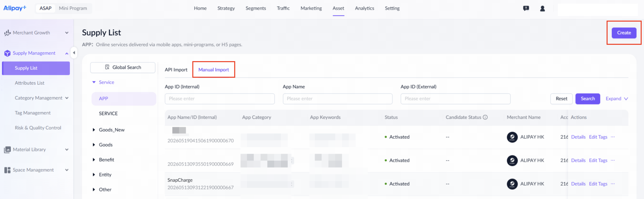Open more actions for row ending 0669

(612, 160)
